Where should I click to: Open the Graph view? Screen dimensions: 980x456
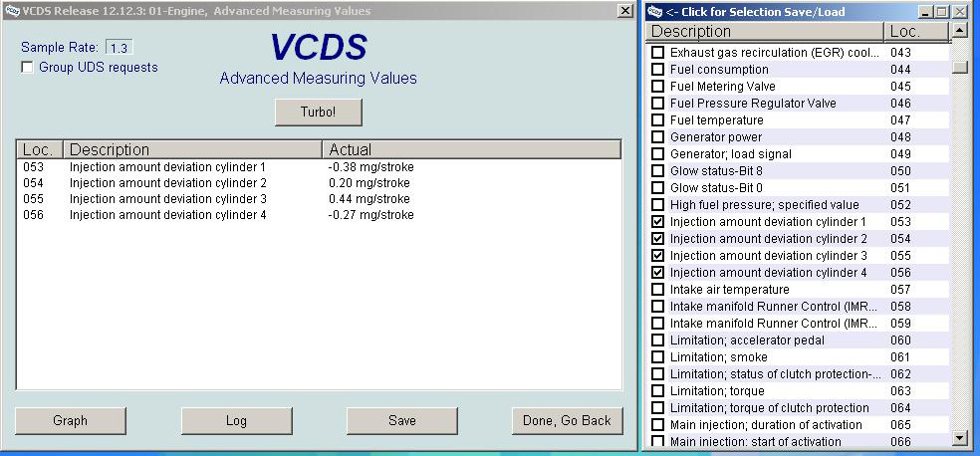click(x=70, y=420)
